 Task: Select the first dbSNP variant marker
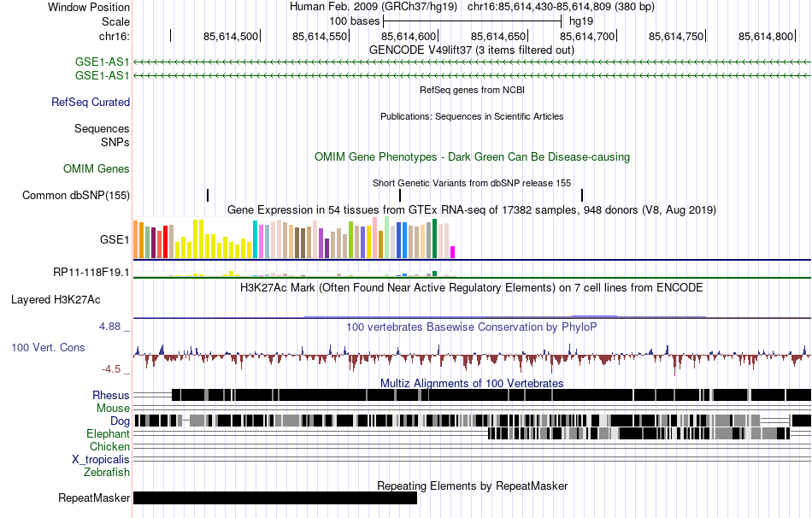click(x=208, y=195)
